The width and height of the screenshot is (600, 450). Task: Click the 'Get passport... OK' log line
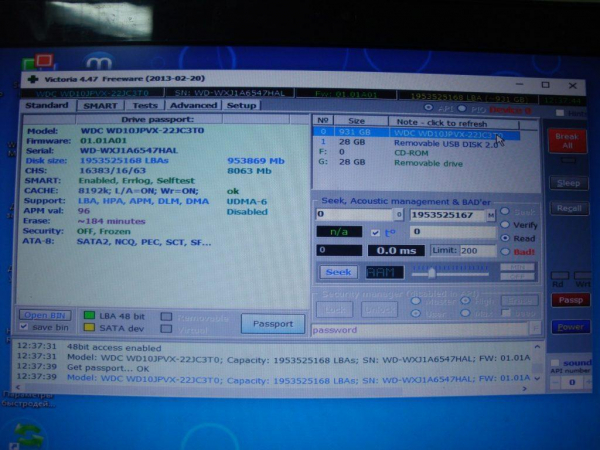pos(108,368)
